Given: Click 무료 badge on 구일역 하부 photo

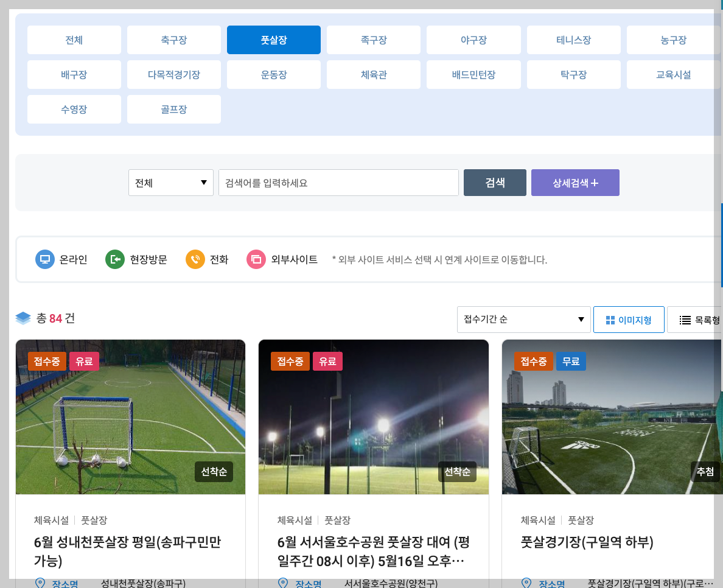Looking at the screenshot, I should [571, 361].
